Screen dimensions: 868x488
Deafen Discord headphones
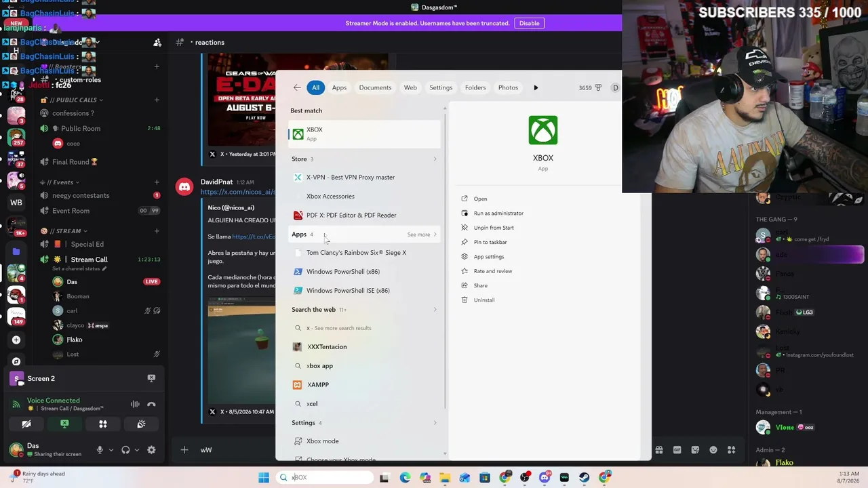pyautogui.click(x=125, y=450)
